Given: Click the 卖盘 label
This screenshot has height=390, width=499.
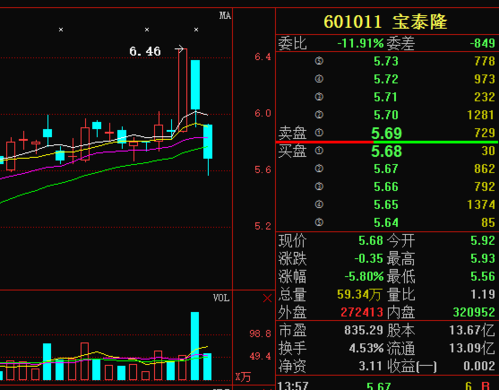Looking at the screenshot, I should tap(292, 133).
